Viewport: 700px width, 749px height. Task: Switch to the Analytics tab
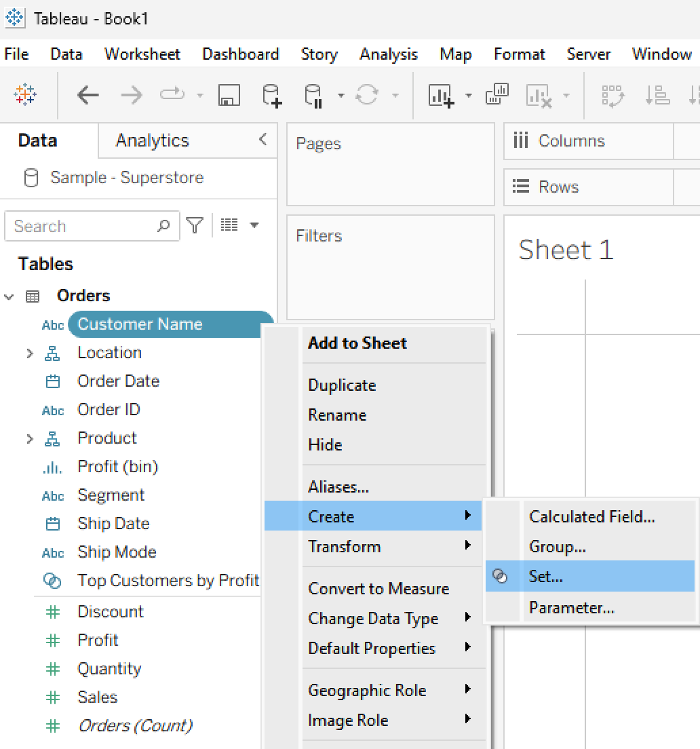(x=153, y=140)
